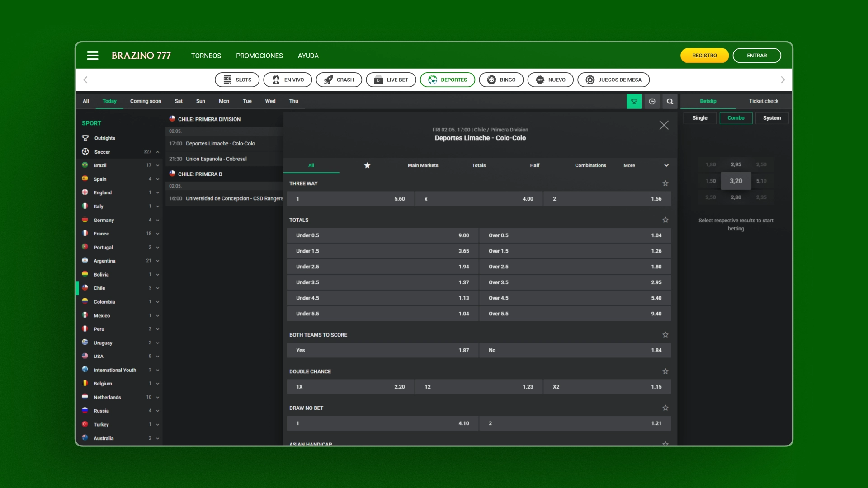Expand the Chile leagues chevron
The width and height of the screenshot is (868, 488).
click(x=158, y=288)
